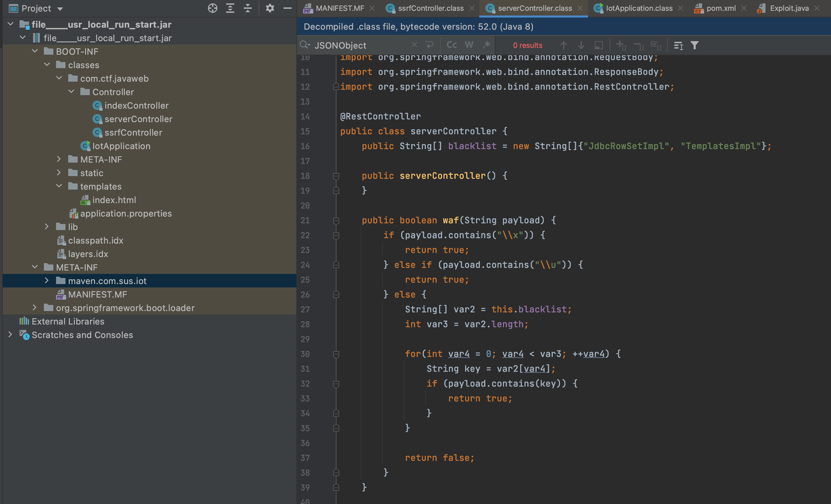Click unselect occurrence icon
The image size is (831, 504).
[639, 45]
